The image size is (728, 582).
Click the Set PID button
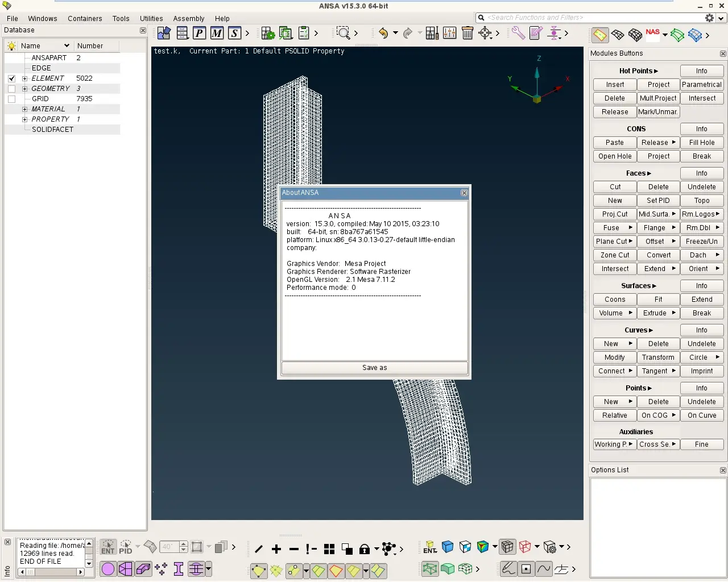click(658, 201)
